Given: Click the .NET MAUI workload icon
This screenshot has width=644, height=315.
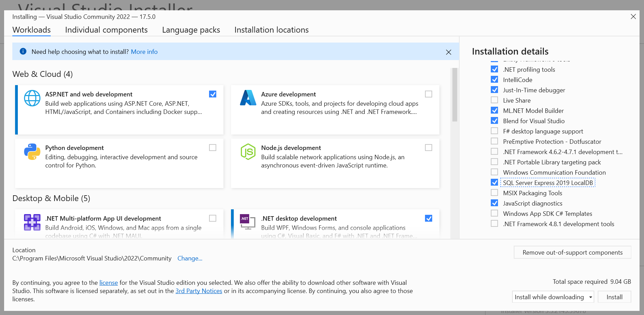Looking at the screenshot, I should point(32,222).
